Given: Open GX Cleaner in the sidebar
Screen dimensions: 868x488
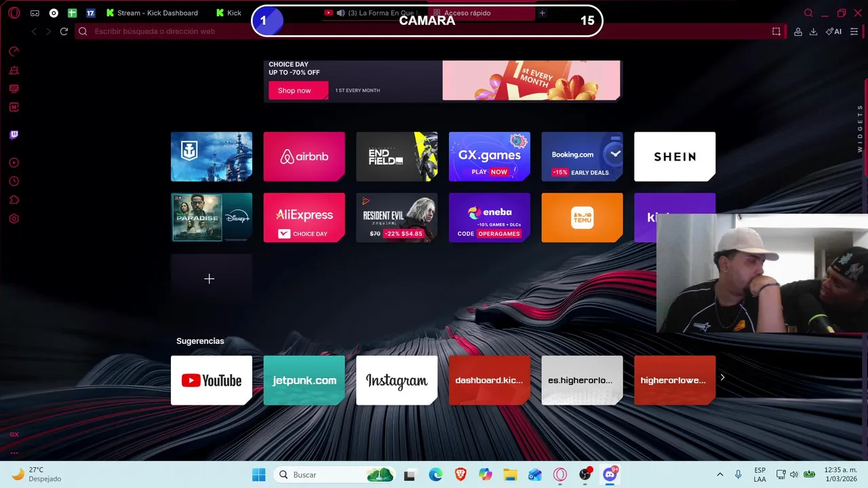Looking at the screenshot, I should coord(14,70).
